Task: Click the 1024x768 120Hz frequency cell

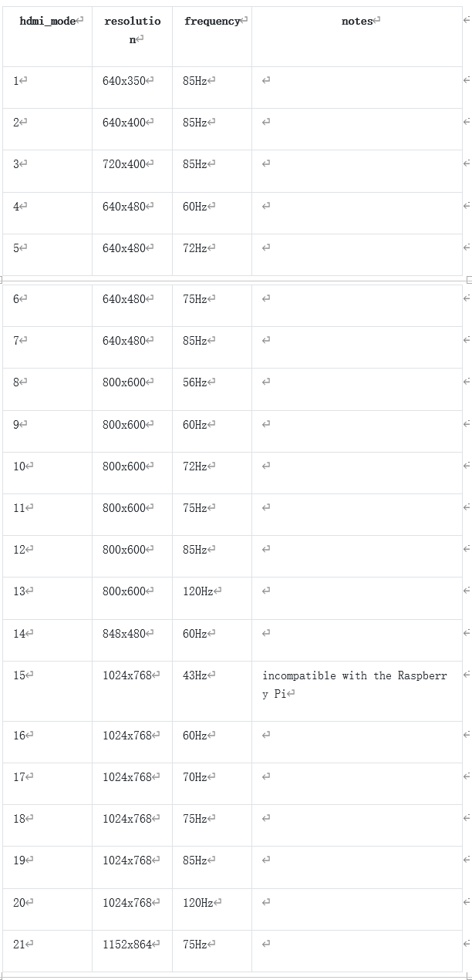Action: pos(212,909)
